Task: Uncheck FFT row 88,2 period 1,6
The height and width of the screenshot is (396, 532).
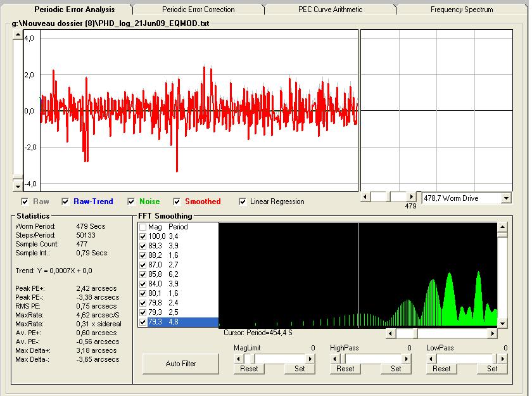Action: pos(143,255)
